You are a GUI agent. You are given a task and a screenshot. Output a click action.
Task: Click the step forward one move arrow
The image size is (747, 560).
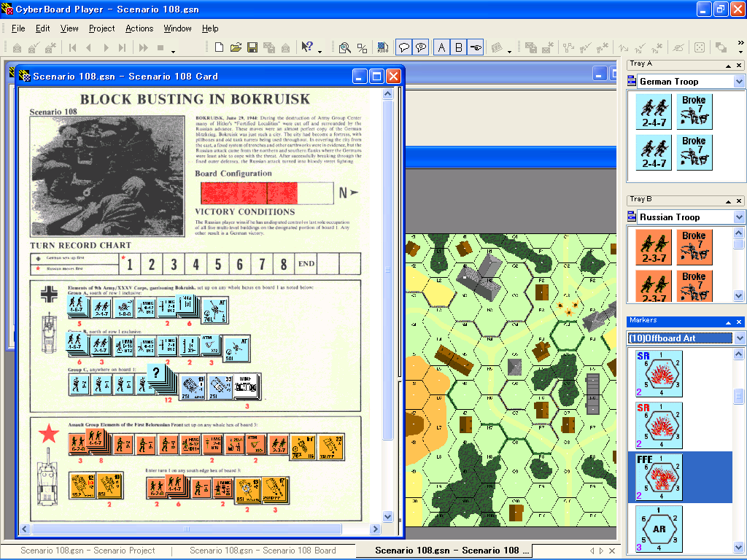point(106,47)
